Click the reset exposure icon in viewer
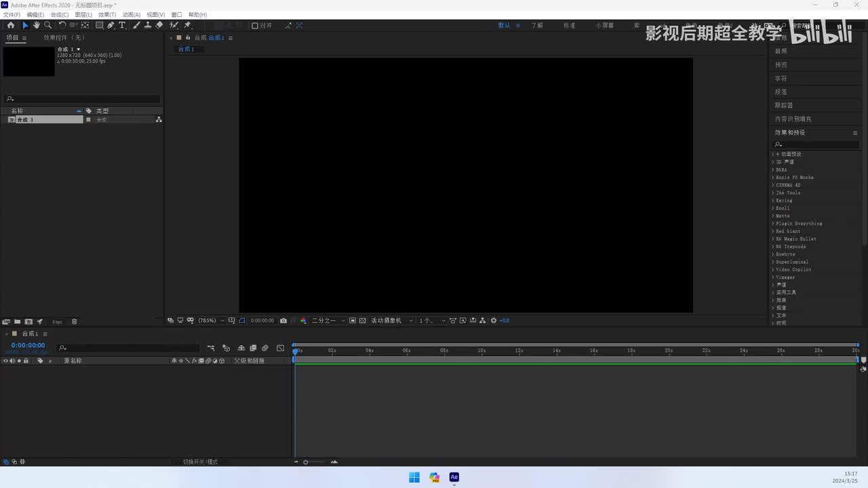Screen dimensions: 868x488 [494, 321]
